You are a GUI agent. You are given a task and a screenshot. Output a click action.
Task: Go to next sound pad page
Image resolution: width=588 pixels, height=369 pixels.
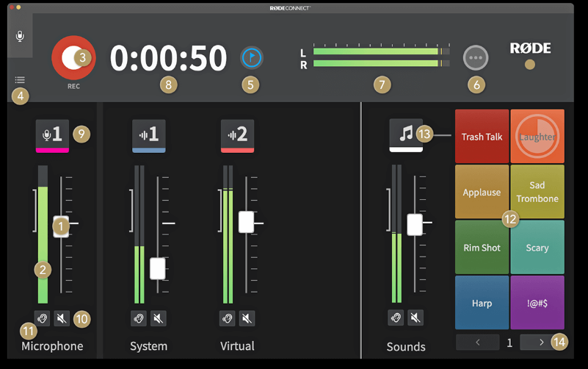pyautogui.click(x=542, y=342)
